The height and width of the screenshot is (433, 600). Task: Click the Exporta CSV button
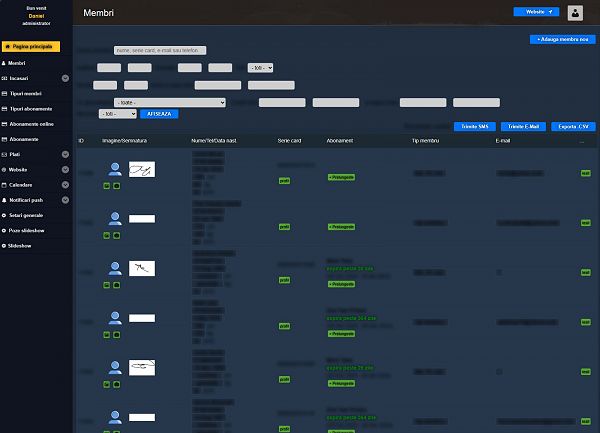click(574, 127)
